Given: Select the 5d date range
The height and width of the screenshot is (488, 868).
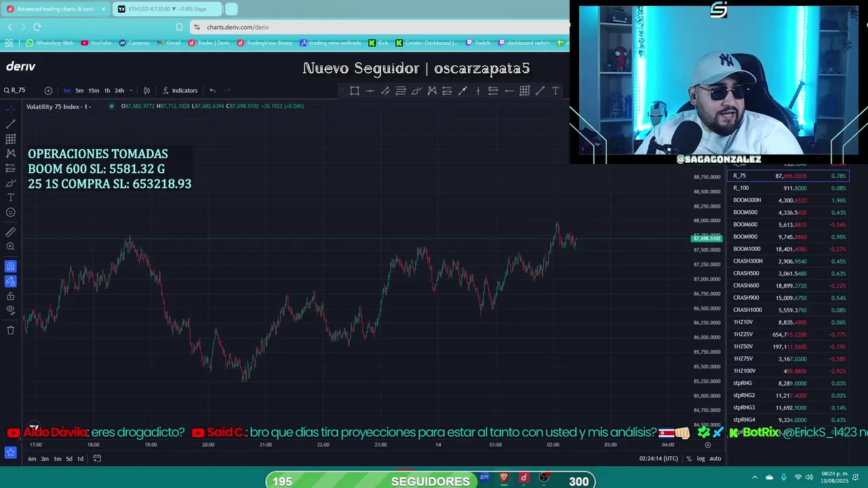Looking at the screenshot, I should (69, 459).
